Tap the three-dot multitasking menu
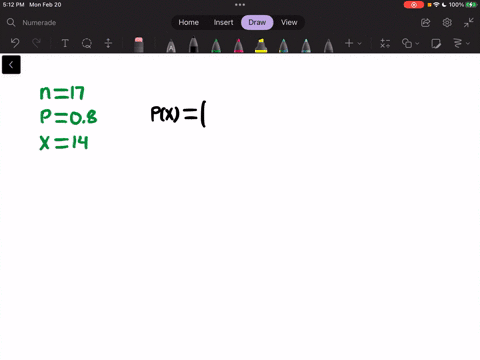The image size is (480, 360). pyautogui.click(x=240, y=5)
